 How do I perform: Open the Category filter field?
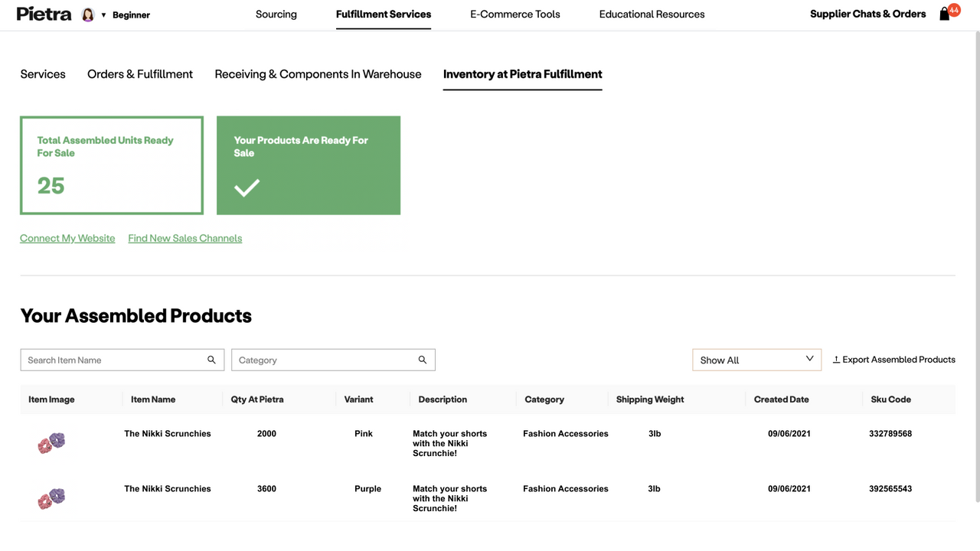tap(322, 360)
